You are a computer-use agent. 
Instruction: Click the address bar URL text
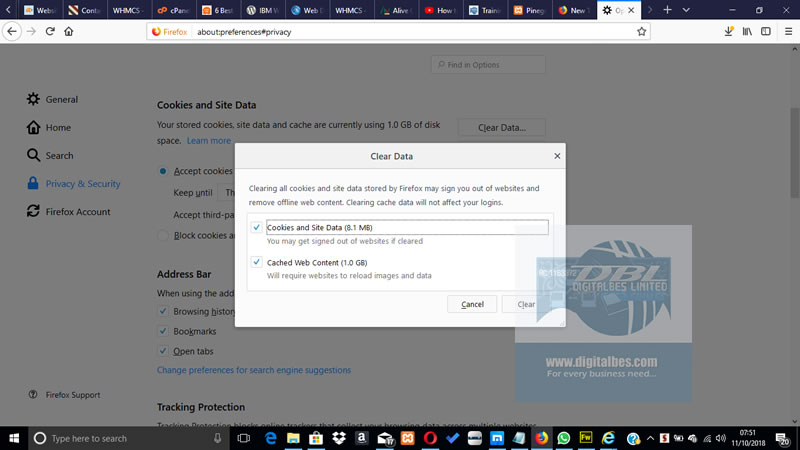tap(244, 32)
